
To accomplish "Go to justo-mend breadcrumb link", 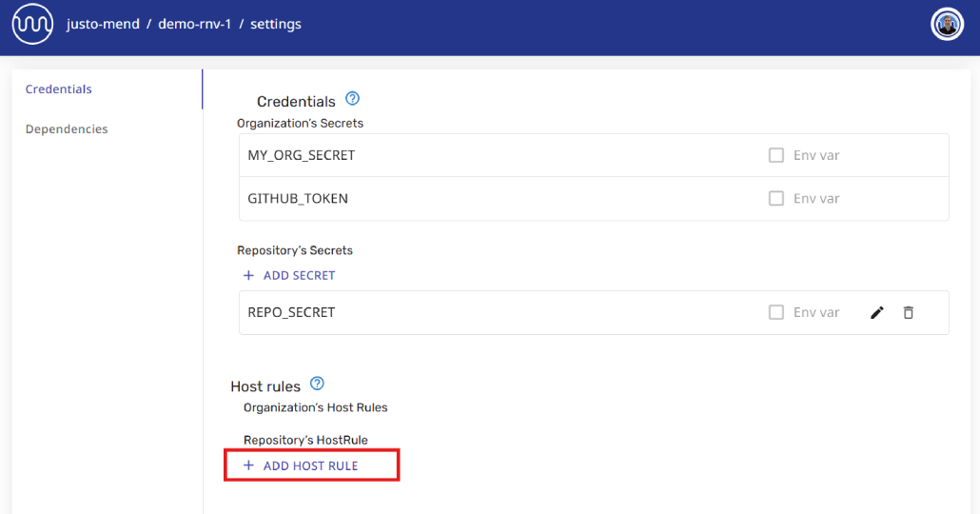I will 103,24.
